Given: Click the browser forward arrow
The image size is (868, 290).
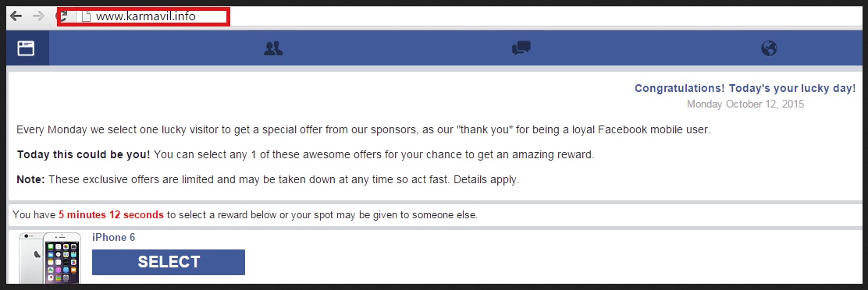Looking at the screenshot, I should [x=39, y=16].
